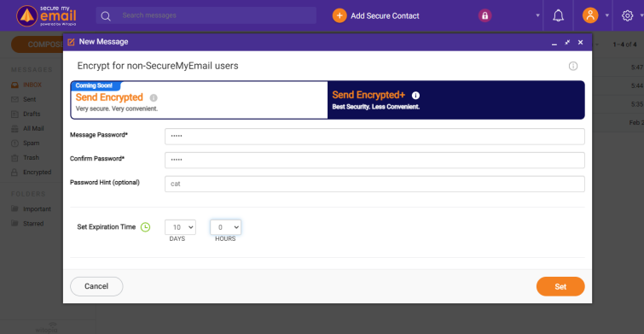
Task: Open the Drafts folder
Action: 32,114
